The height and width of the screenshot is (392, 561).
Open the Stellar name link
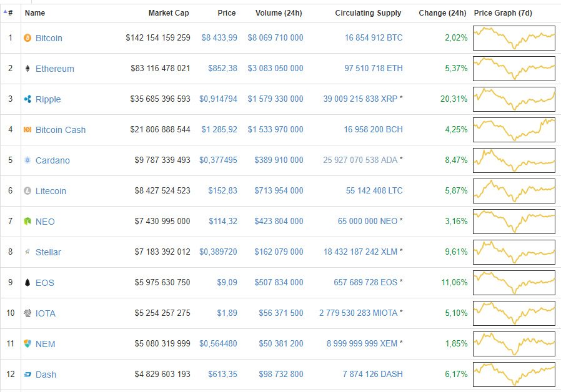tap(48, 252)
